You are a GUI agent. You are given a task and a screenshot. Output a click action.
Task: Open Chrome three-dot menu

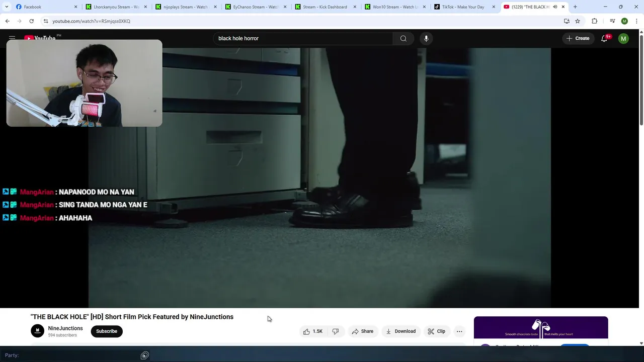[636, 21]
